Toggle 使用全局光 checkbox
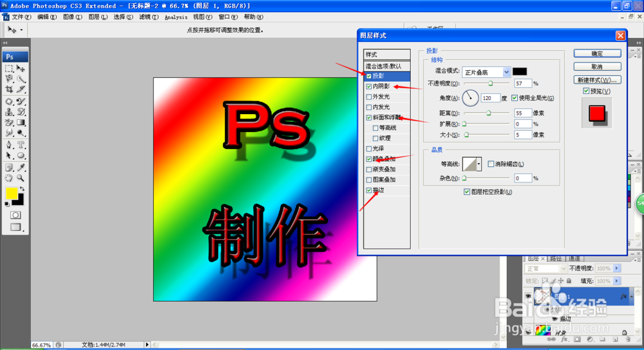 pyautogui.click(x=515, y=98)
